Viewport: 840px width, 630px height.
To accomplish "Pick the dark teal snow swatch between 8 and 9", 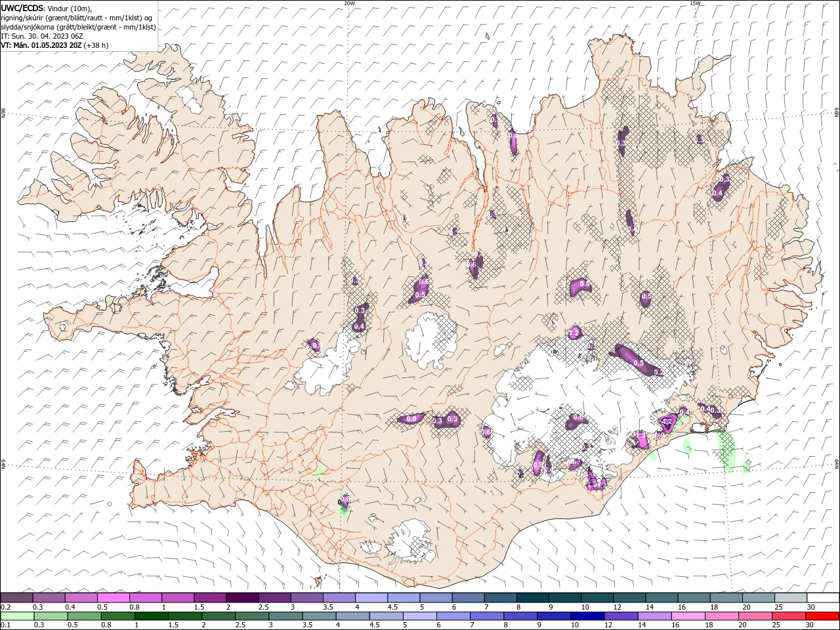I will point(532,598).
